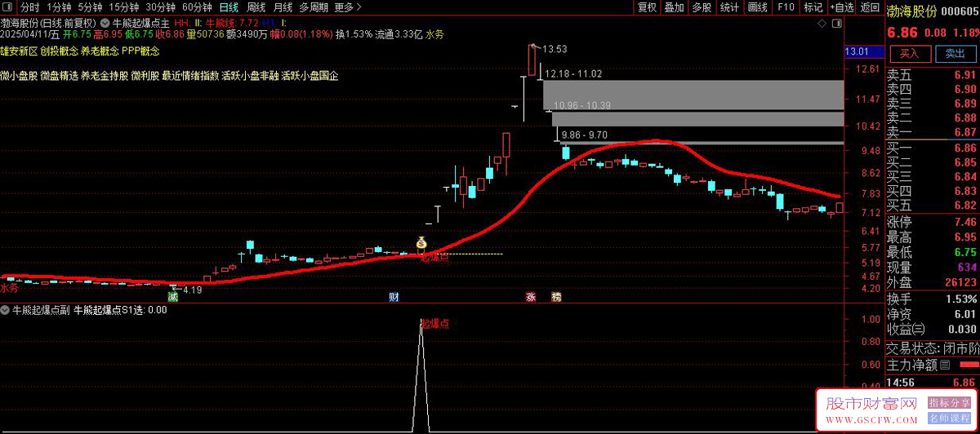Click the 减 marker icon on chart bottom

172,296
